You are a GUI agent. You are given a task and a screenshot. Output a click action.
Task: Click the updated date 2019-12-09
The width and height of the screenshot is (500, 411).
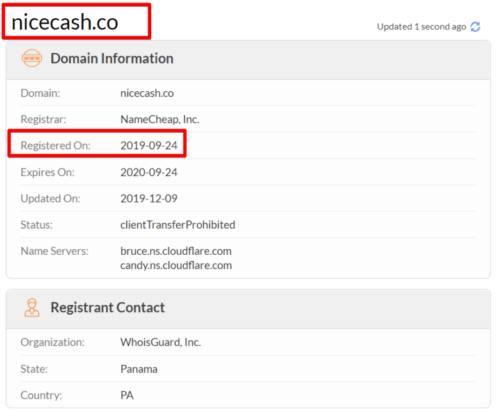[x=149, y=199]
